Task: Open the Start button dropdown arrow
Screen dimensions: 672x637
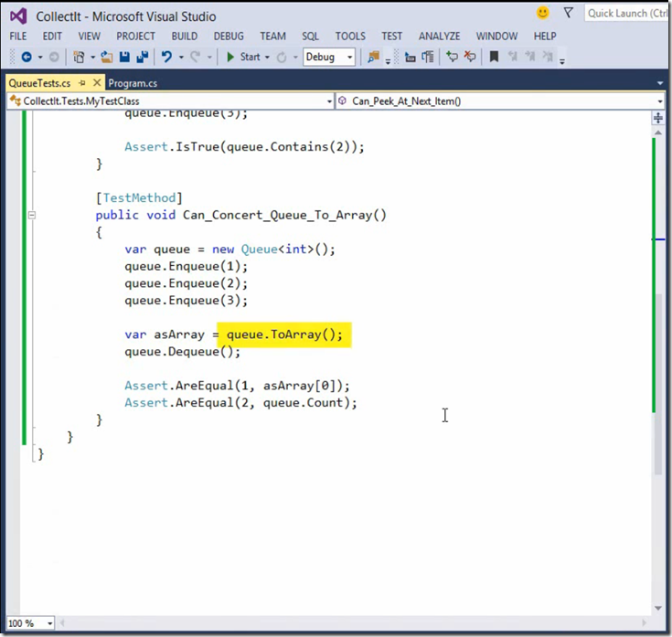Action: [x=267, y=57]
